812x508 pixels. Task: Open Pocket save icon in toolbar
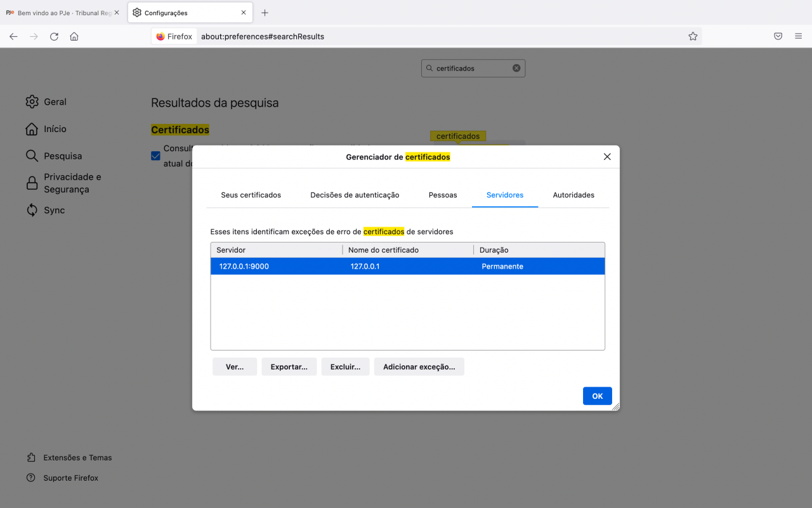tap(778, 36)
